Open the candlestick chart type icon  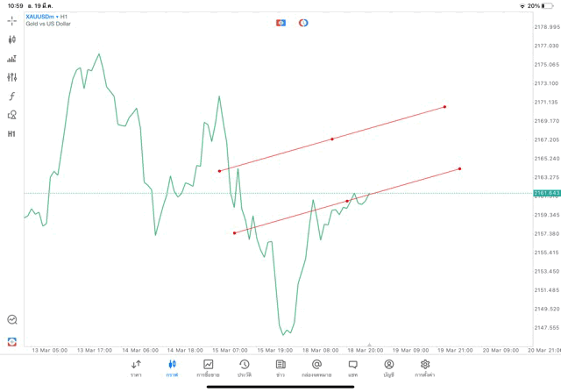click(11, 39)
